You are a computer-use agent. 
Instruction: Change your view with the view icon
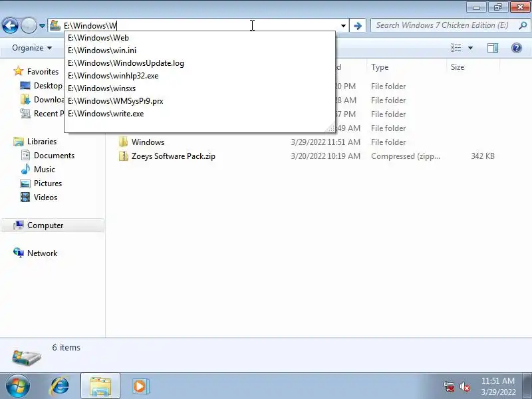click(x=456, y=48)
